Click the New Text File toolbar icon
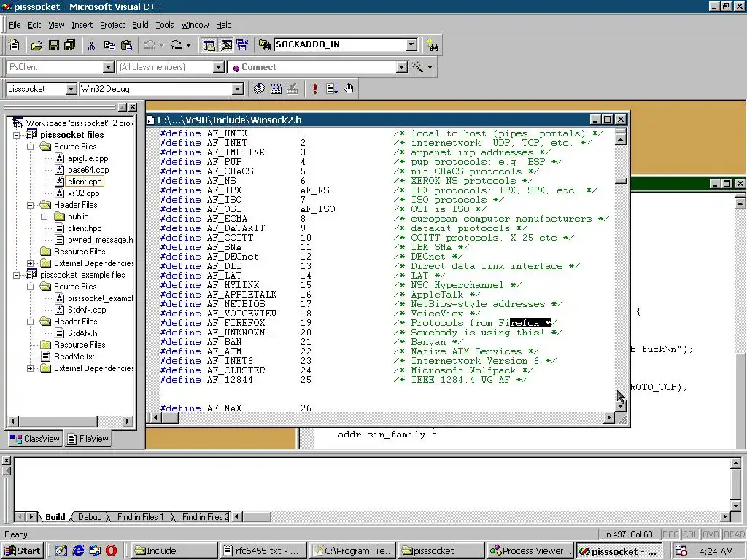This screenshot has width=747, height=560. coord(15,45)
